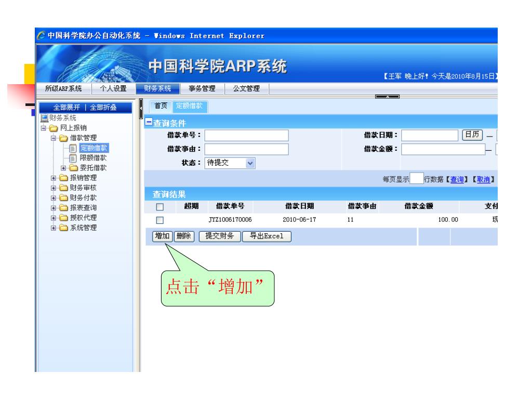Click the folder icon next to 报表查询
Screen dimensions: 532x399
tap(63, 208)
